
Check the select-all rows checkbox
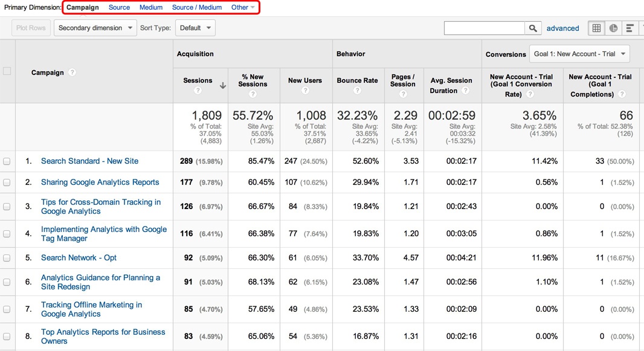coord(7,71)
